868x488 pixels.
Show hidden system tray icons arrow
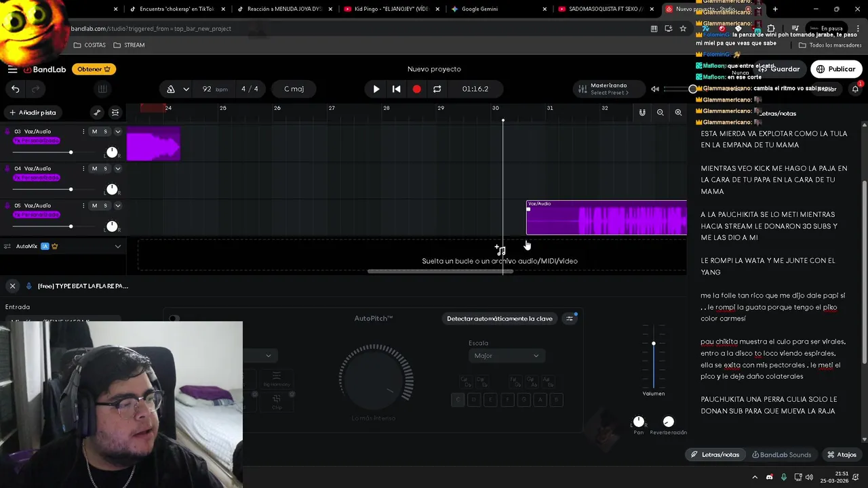(755, 477)
